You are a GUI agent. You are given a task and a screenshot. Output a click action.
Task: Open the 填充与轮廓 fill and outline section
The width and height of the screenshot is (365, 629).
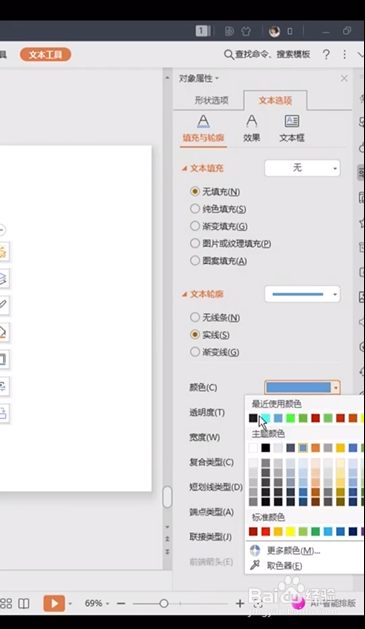point(203,128)
